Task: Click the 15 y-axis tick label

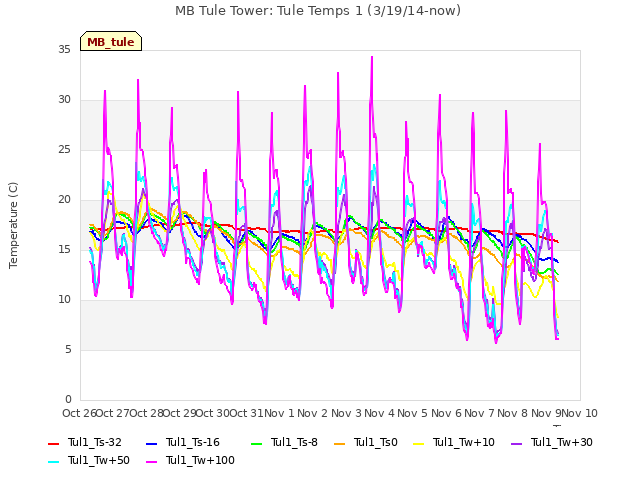Action: 64,250
